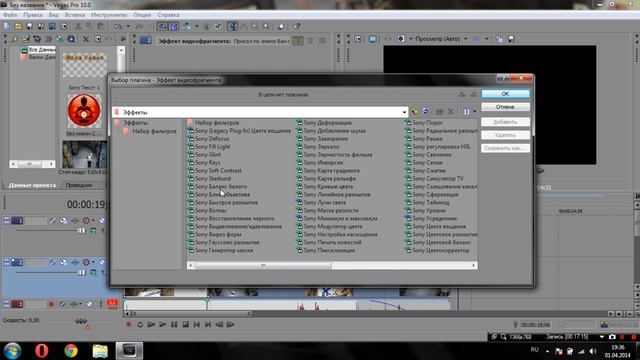Viewport: 640px width, 360px height.
Task: Switch to the Проводник tab
Action: coord(79,185)
